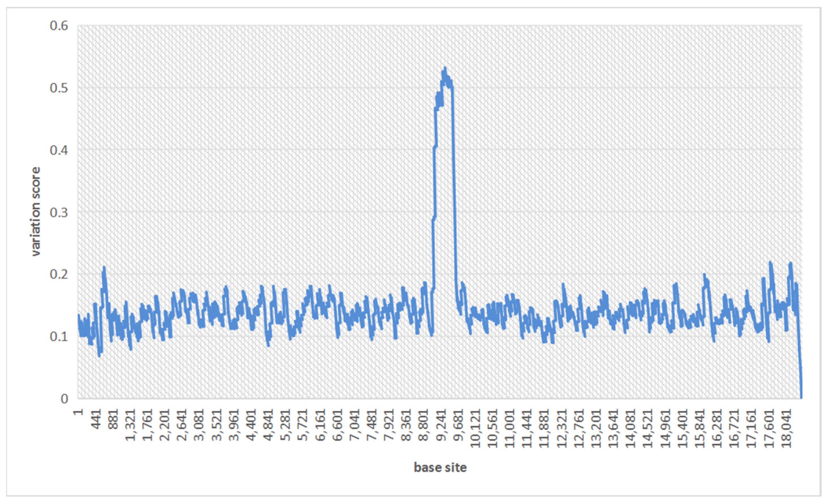Select the 0.6 y-axis label
This screenshot has height=504, width=828.
59,26
